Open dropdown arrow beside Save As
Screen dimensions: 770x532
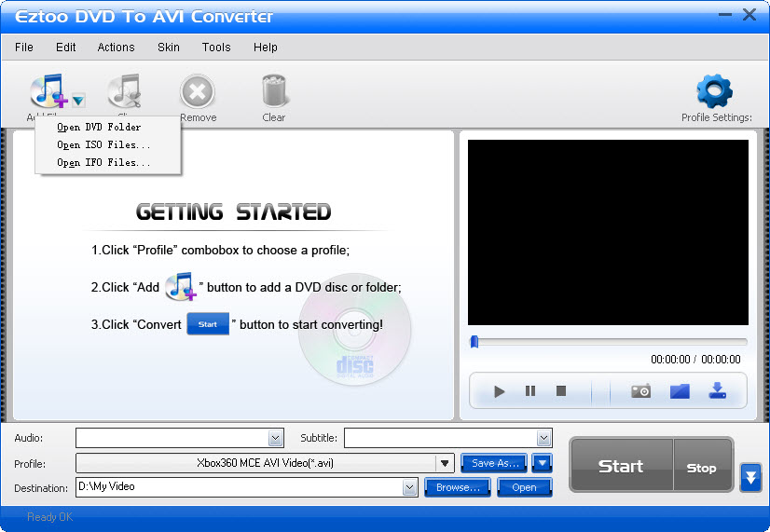[x=543, y=463]
